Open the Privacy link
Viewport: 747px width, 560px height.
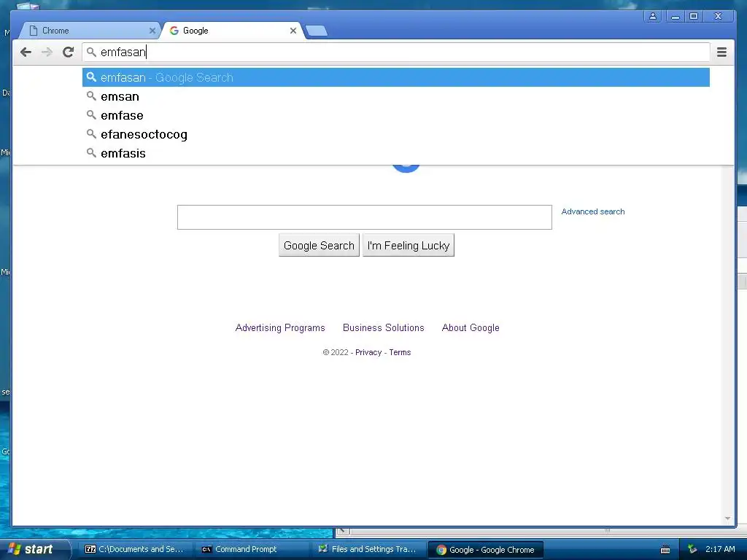pos(368,352)
